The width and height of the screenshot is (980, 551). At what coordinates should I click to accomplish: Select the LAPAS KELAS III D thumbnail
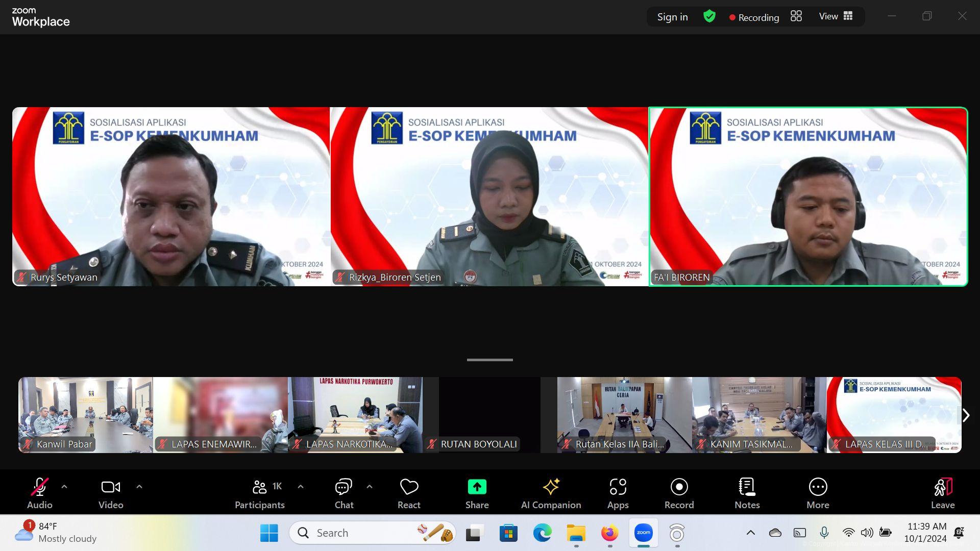point(894,415)
